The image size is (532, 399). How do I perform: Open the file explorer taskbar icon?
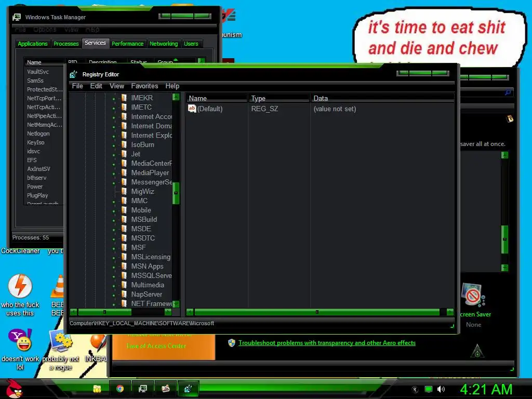coord(97,389)
